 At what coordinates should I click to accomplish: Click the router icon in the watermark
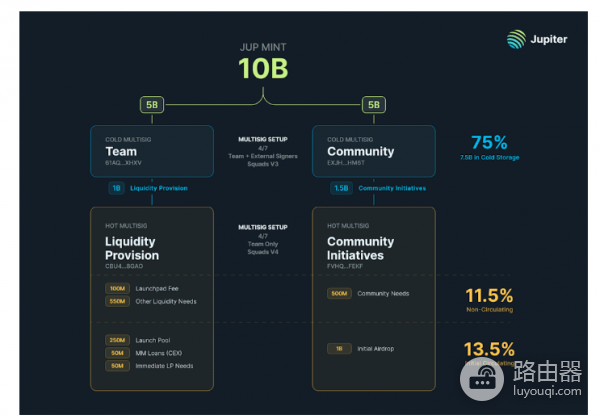coord(484,378)
